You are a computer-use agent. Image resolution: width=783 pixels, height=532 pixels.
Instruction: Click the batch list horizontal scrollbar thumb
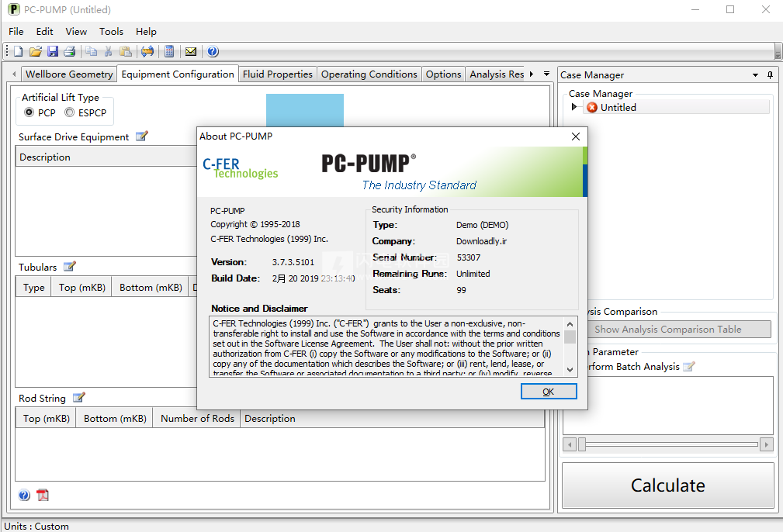tap(582, 444)
